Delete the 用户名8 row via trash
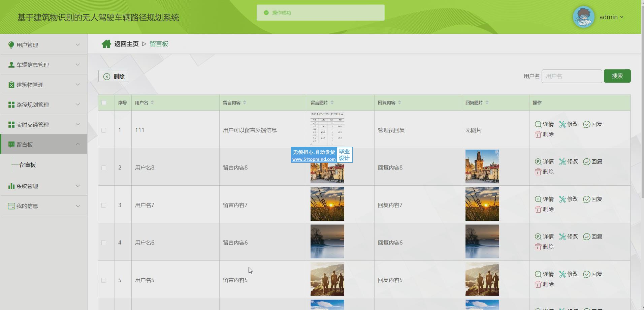The width and height of the screenshot is (644, 310). tap(544, 172)
